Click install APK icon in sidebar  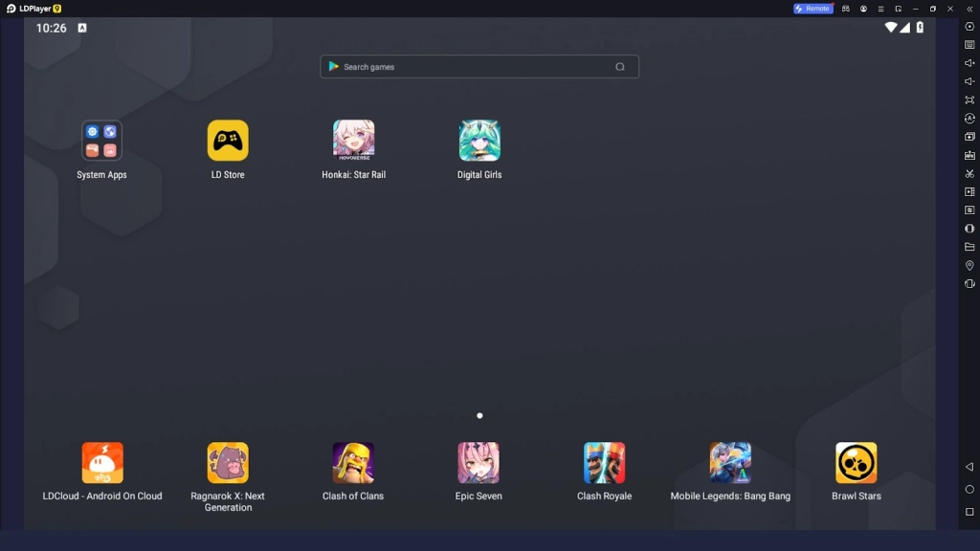[969, 155]
